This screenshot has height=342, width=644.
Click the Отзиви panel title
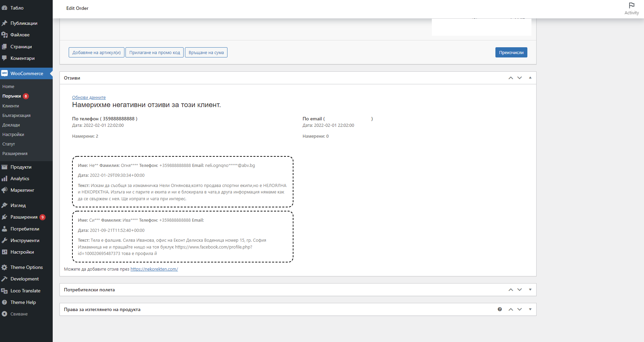pos(72,78)
